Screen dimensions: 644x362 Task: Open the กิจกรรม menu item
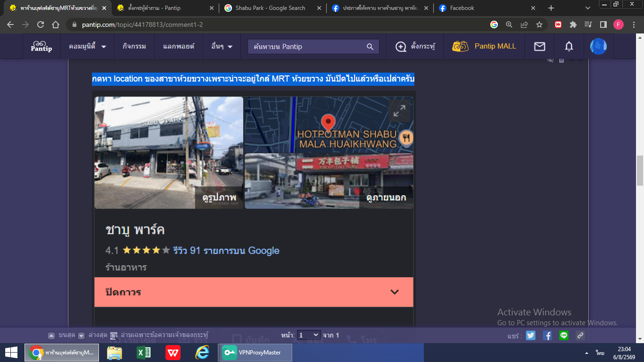tap(134, 47)
